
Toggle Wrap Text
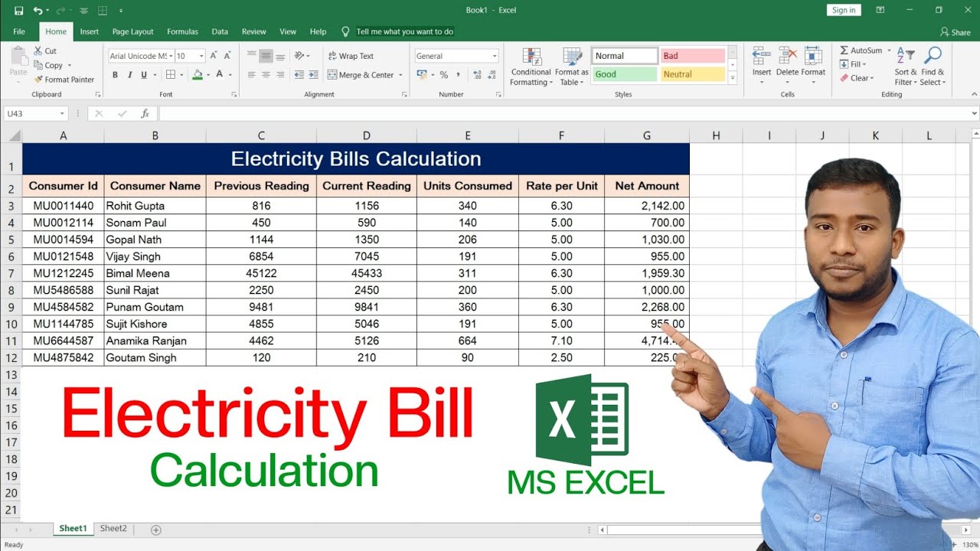point(351,56)
